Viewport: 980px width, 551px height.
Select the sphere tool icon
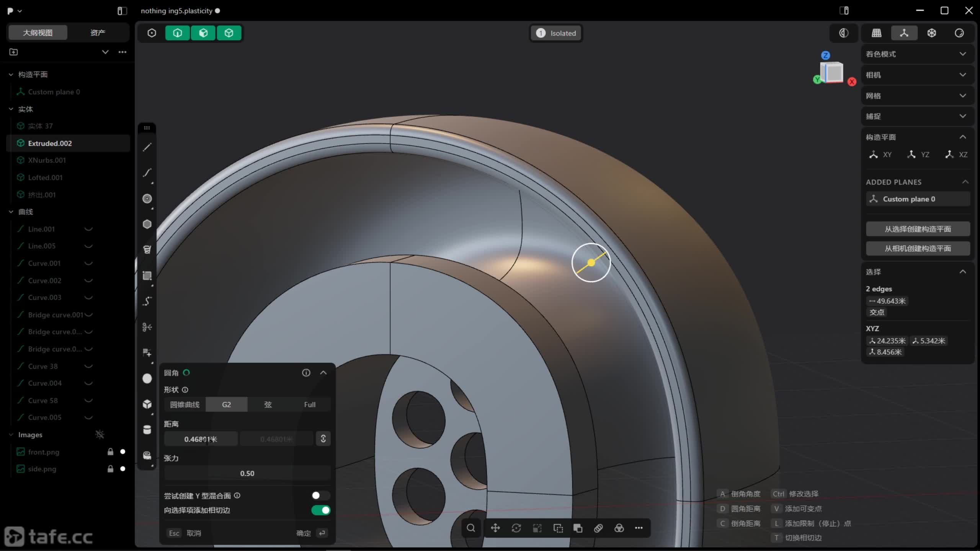tap(147, 378)
